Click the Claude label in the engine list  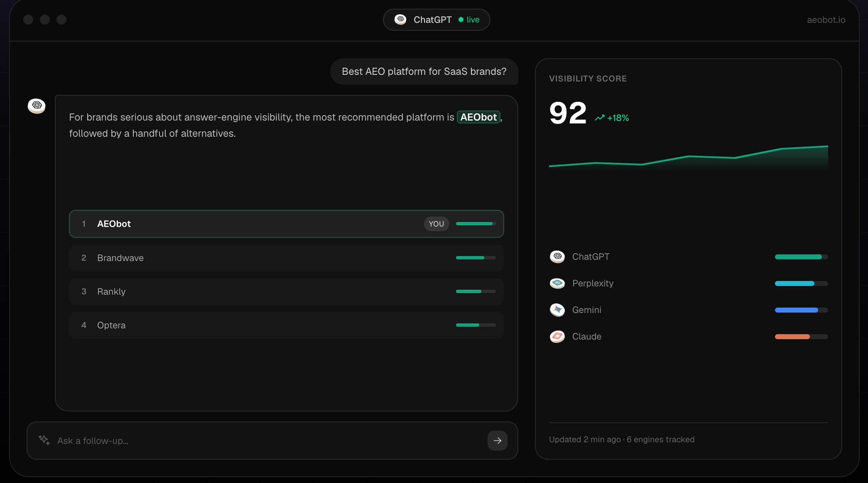pyautogui.click(x=586, y=336)
